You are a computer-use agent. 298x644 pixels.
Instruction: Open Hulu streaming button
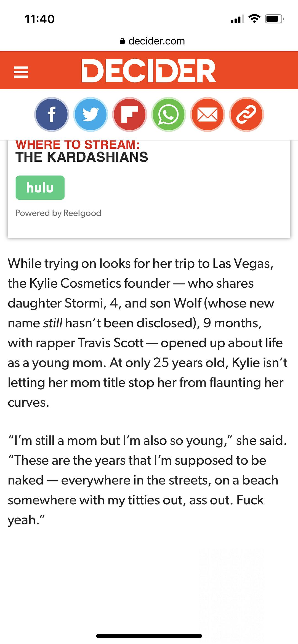[40, 188]
